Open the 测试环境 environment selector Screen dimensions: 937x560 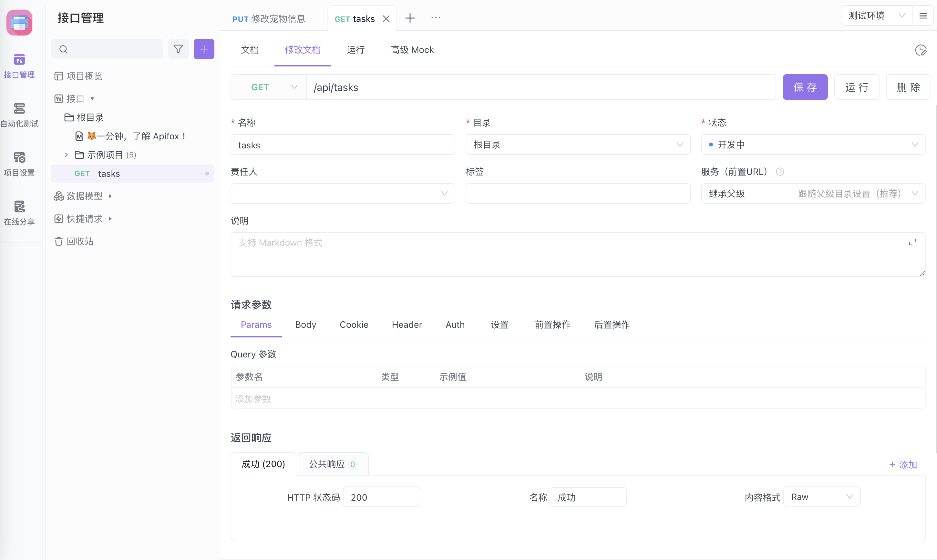(x=876, y=16)
